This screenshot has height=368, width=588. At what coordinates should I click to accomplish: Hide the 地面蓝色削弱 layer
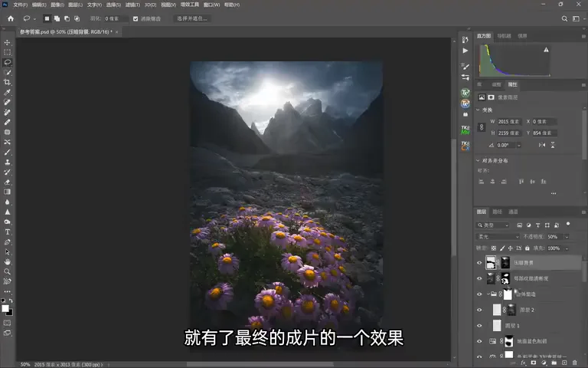(x=479, y=341)
